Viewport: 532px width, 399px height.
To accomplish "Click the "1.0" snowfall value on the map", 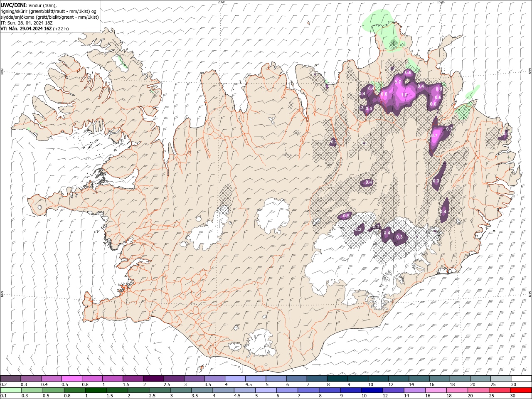I will pos(404,95).
